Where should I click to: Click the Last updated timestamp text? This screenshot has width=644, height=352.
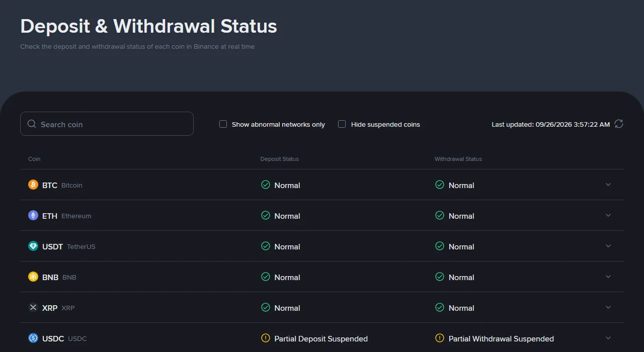click(x=551, y=124)
